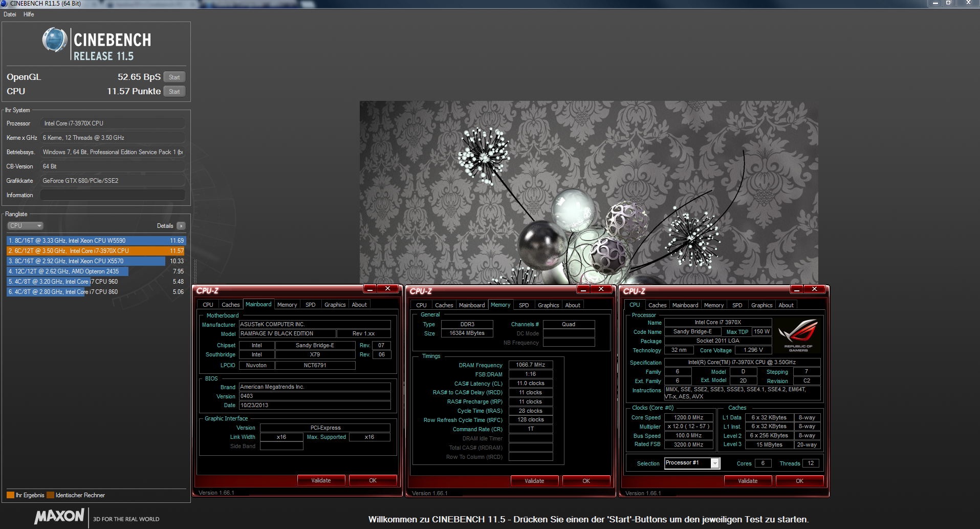Select the Xeon X5570 ranking row
Screen dimensions: 980x529
pos(96,261)
